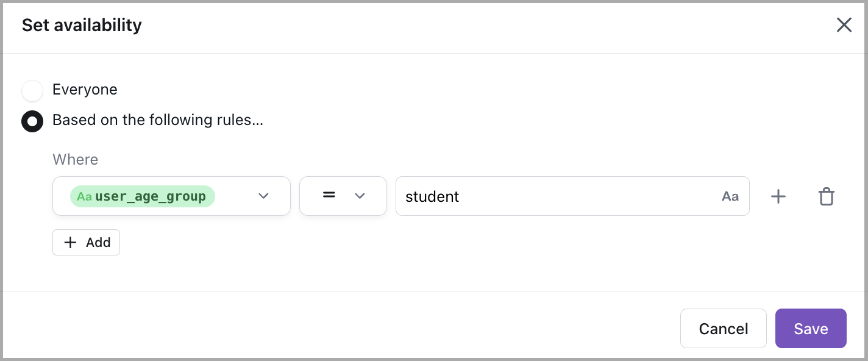Click the green user_age_group tag
The width and height of the screenshot is (868, 361).
tap(150, 196)
